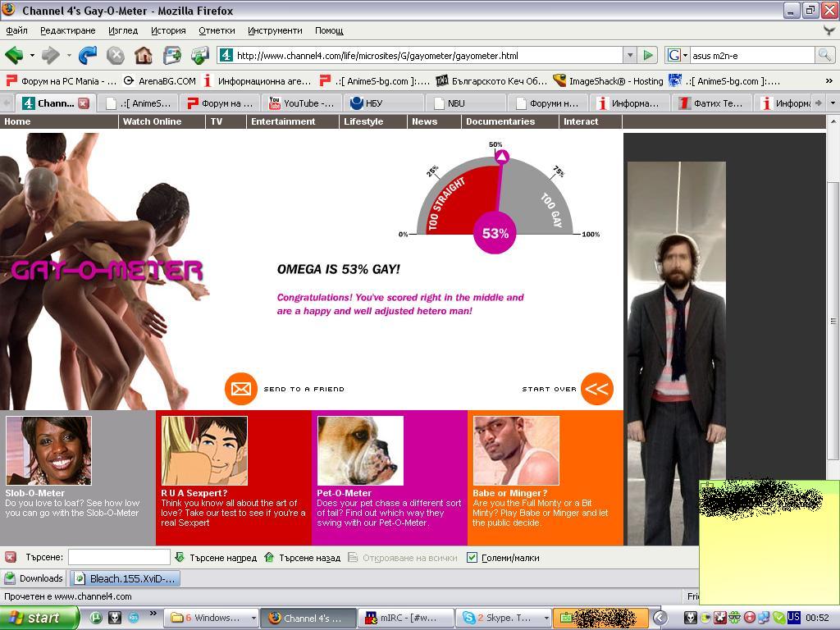Open the list-all-tabs dropdown arrow
Viewport: 840px width, 630px height.
click(x=833, y=103)
